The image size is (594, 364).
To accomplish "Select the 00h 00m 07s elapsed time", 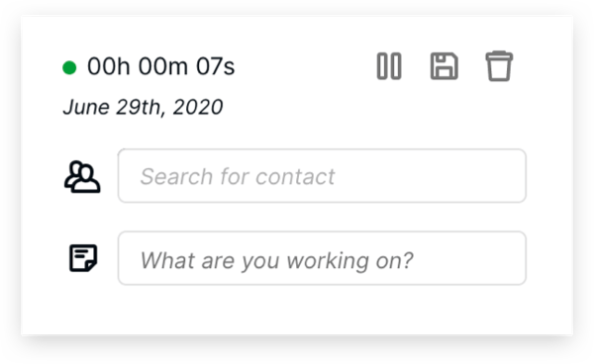I will (x=161, y=66).
